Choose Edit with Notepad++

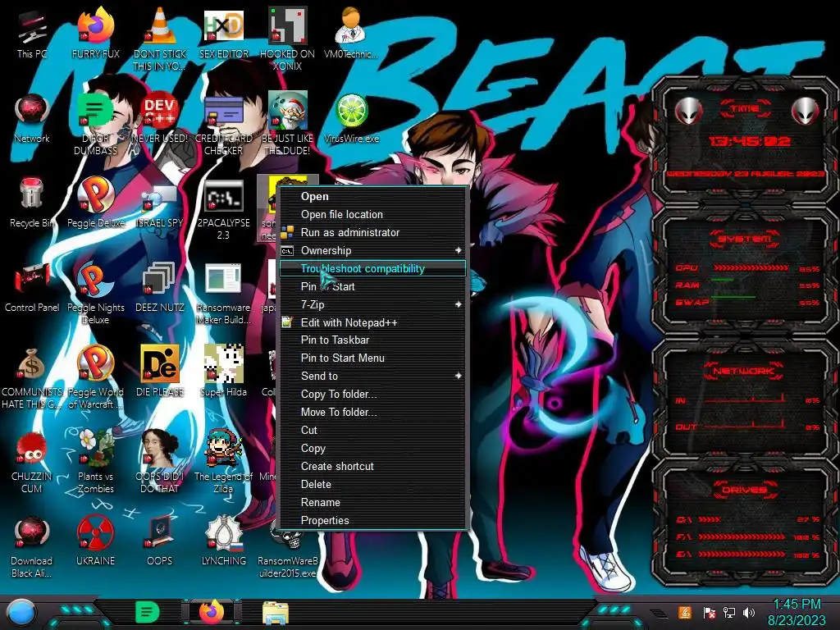[x=373, y=322]
